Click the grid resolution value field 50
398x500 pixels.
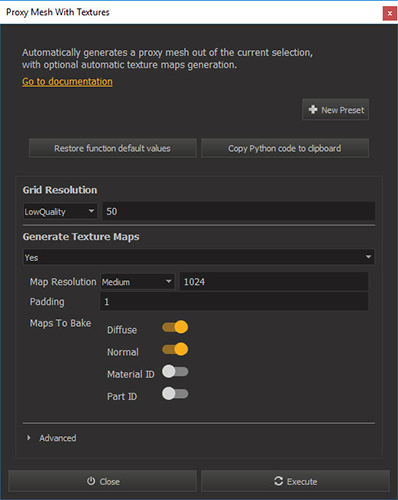(x=239, y=211)
